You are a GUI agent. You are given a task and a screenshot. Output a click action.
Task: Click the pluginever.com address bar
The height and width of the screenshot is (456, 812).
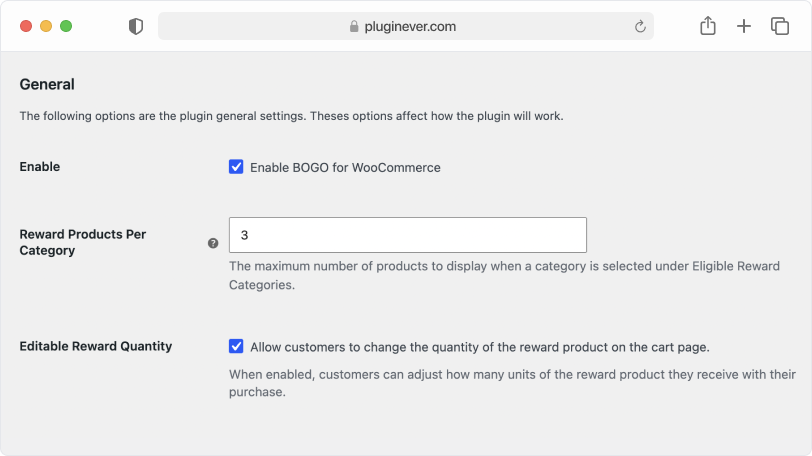click(405, 26)
